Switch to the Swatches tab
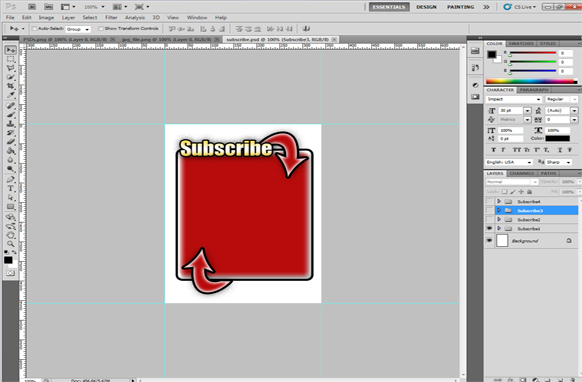The width and height of the screenshot is (582, 382). [521, 43]
